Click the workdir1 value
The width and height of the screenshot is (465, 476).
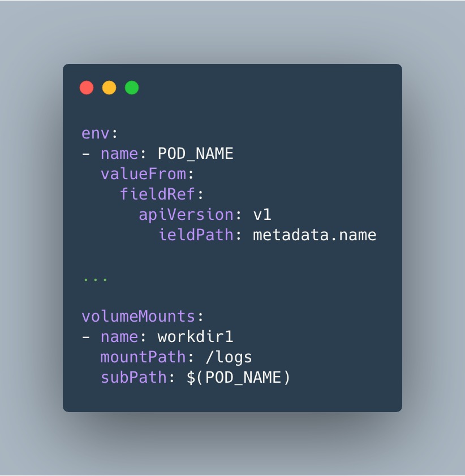point(195,337)
